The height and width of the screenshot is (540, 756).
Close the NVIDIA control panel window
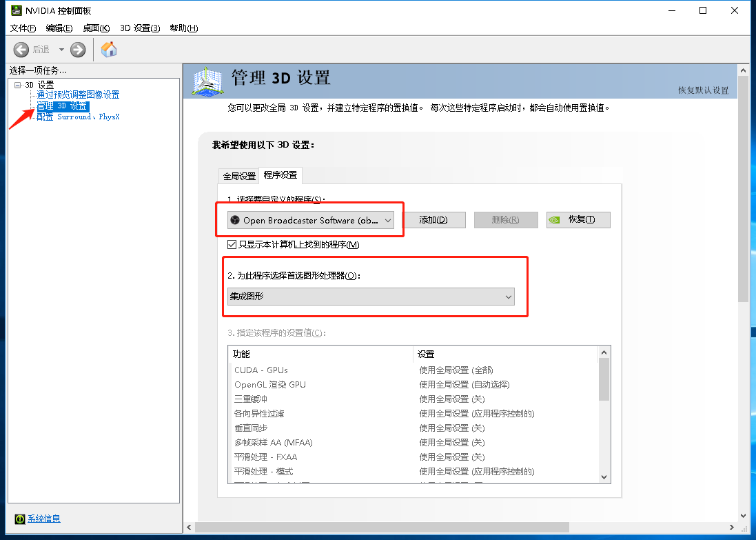[735, 10]
